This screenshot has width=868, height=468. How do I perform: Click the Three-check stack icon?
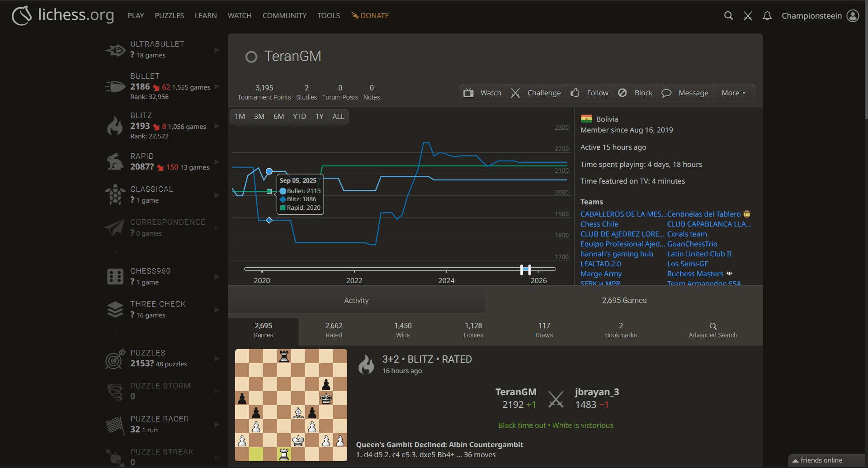(115, 309)
